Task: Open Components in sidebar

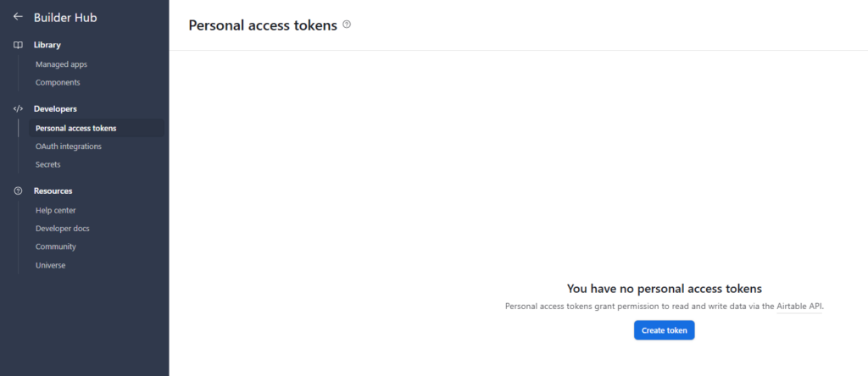Action: (x=58, y=82)
